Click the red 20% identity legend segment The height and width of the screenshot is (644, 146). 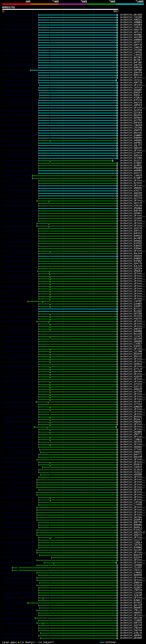click(x=16, y=4)
